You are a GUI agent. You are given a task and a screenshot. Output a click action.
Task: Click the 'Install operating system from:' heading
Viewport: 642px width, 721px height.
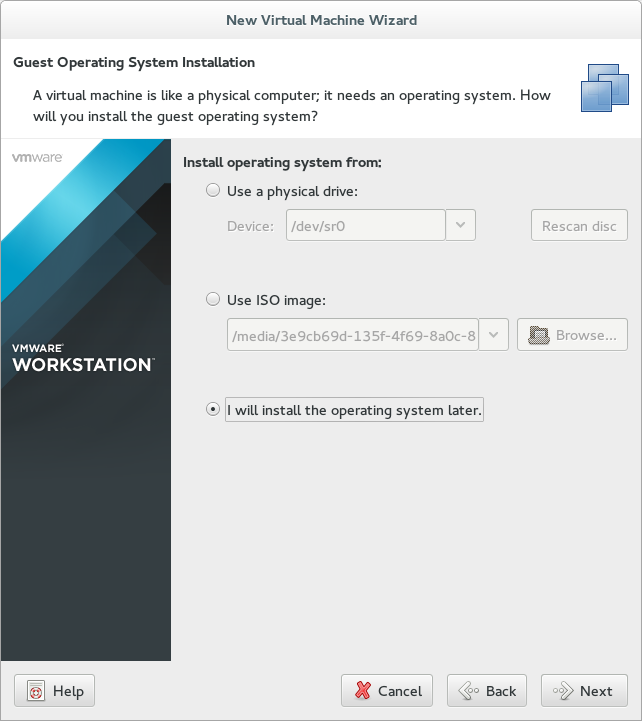[x=282, y=162]
